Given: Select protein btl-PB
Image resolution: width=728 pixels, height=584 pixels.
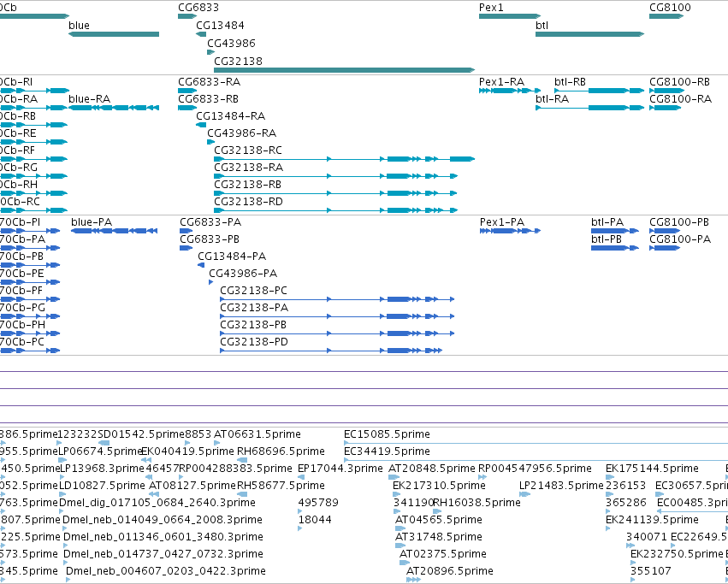Looking at the screenshot, I should pos(615,248).
